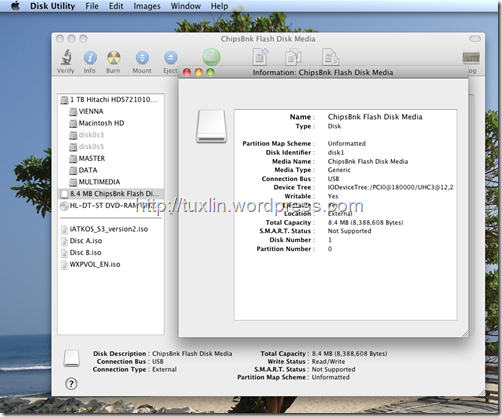Select the iATKOS_S3_version2.iso image
The height and width of the screenshot is (417, 502).
[x=111, y=229]
